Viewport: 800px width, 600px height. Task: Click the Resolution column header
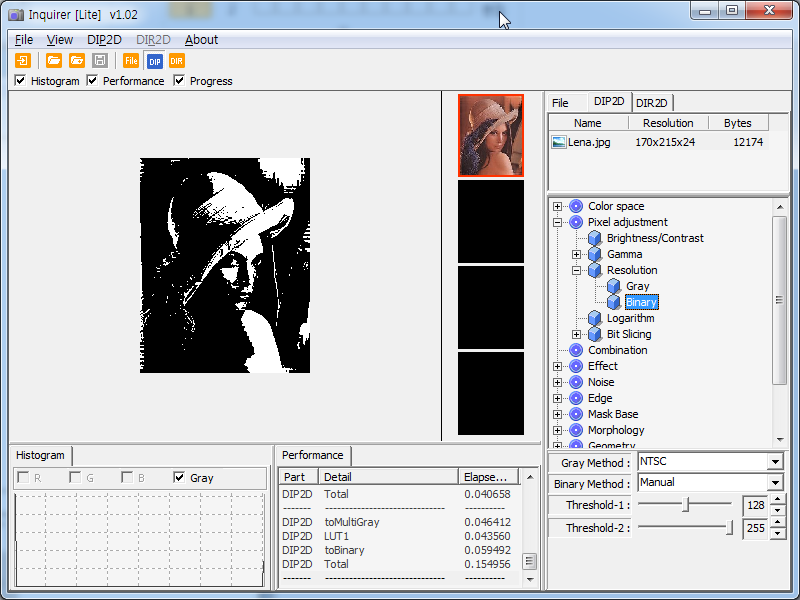pyautogui.click(x=668, y=123)
